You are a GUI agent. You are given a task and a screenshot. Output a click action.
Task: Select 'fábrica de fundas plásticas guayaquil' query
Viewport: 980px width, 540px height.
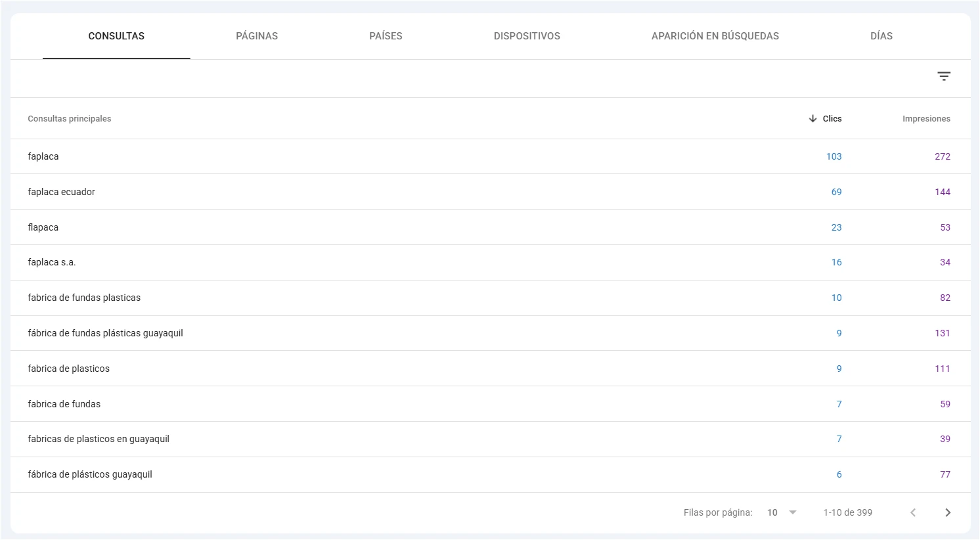click(105, 333)
